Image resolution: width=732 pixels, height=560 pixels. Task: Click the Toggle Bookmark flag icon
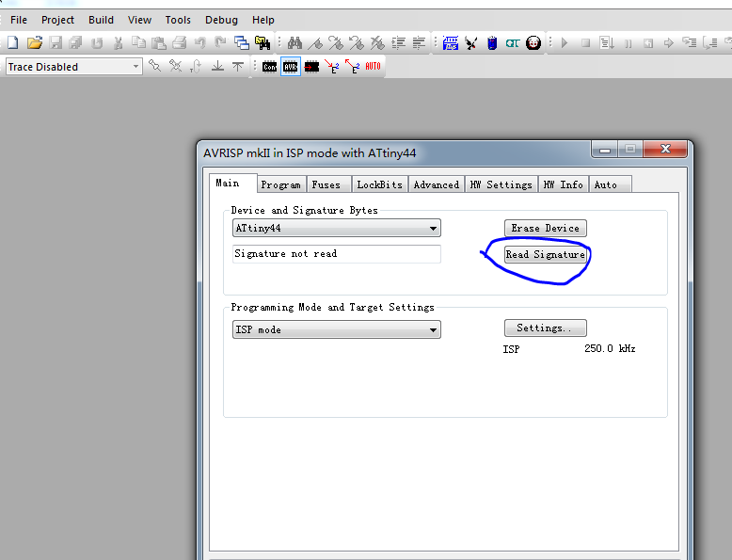point(315,43)
